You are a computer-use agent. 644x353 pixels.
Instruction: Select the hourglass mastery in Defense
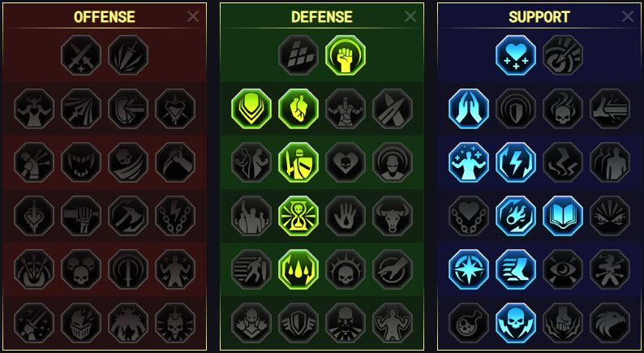298,216
